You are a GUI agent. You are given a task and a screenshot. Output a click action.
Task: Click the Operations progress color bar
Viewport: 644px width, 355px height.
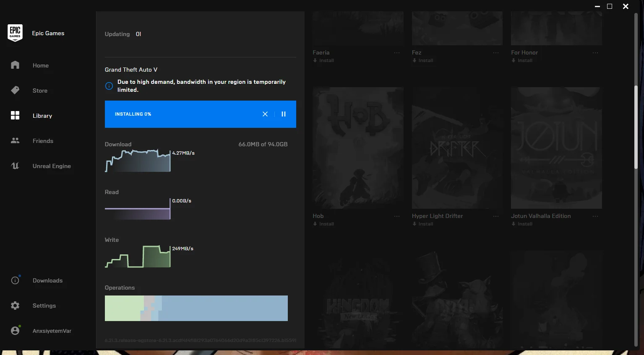click(196, 308)
